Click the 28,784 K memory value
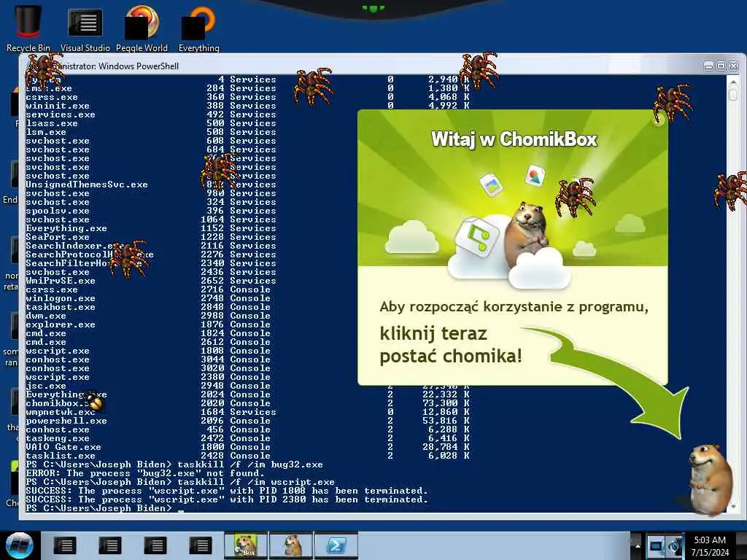This screenshot has width=747, height=560. [x=446, y=447]
